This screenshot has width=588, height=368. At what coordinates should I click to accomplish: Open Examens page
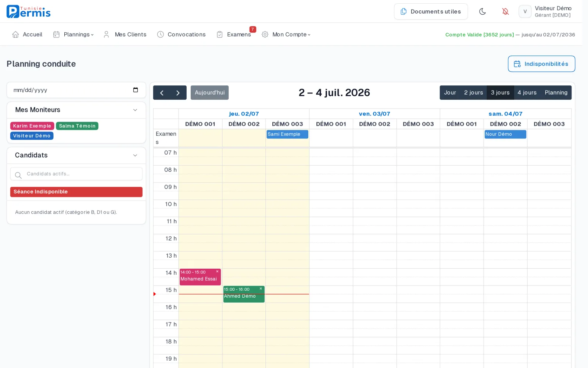[x=234, y=34]
